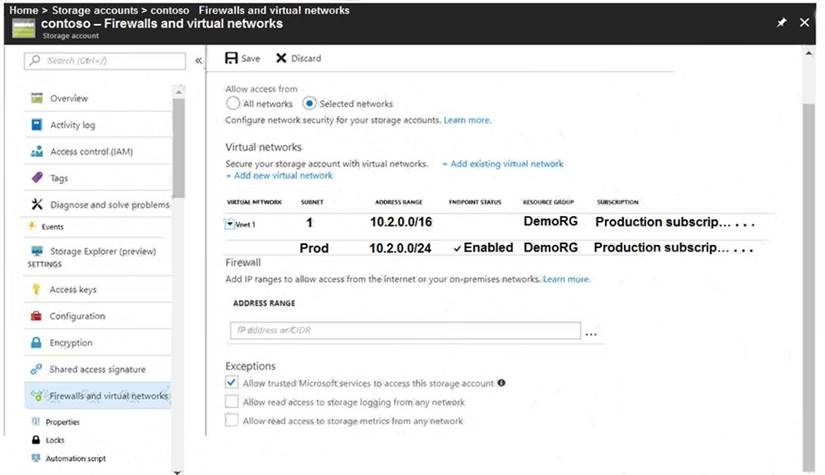Image resolution: width=825 pixels, height=475 pixels.
Task: Uncheck Allow trusted Microsoft services checkbox
Action: pyautogui.click(x=232, y=382)
